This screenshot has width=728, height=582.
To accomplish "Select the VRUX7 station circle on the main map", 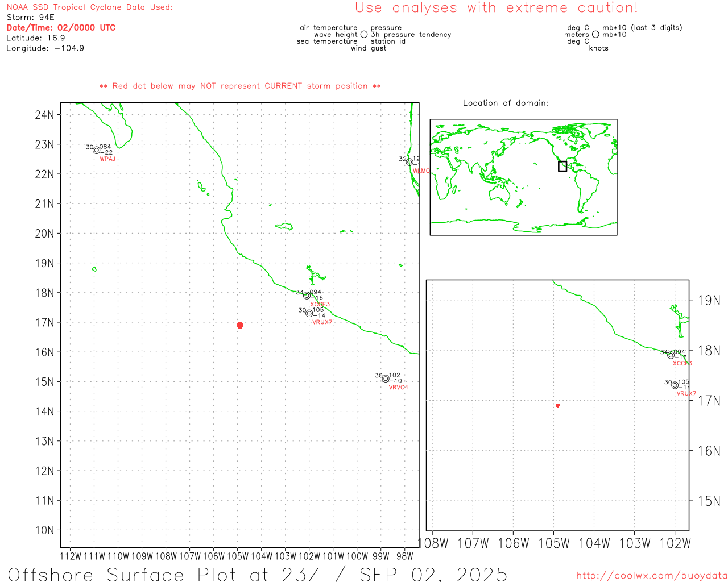I will point(309,313).
